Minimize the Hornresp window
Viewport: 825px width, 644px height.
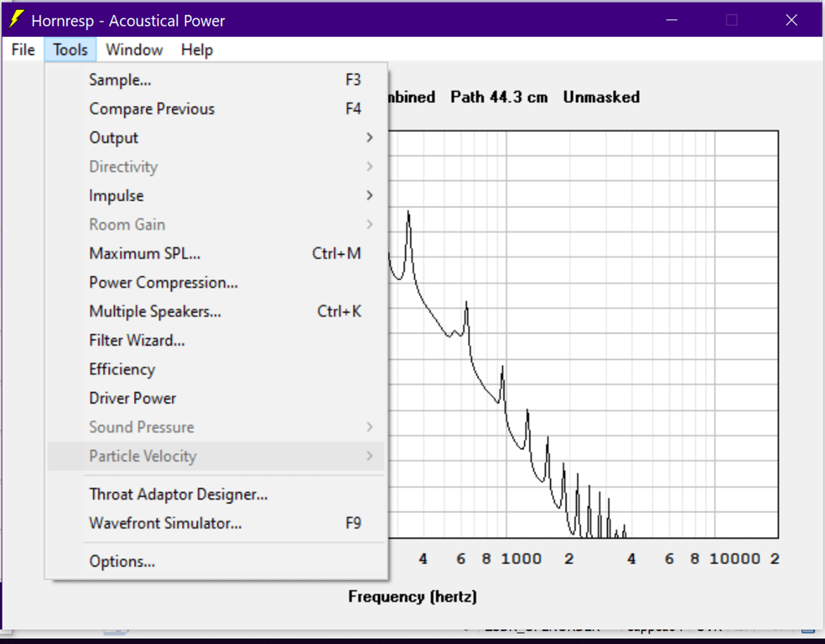[x=672, y=20]
